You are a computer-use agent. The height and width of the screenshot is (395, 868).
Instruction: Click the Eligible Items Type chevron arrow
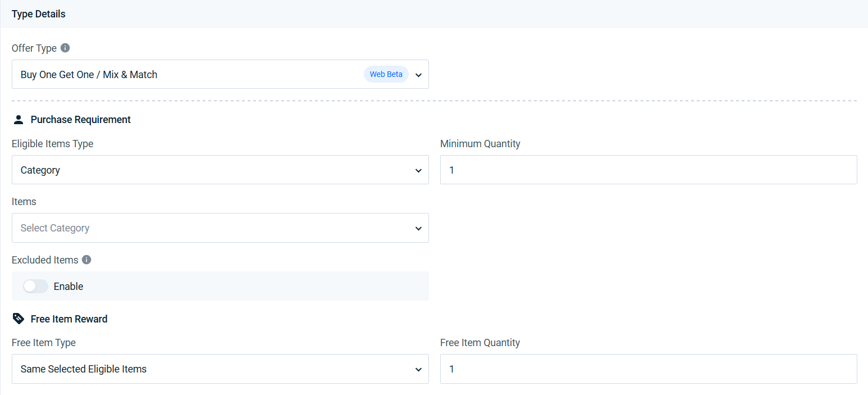click(x=418, y=170)
